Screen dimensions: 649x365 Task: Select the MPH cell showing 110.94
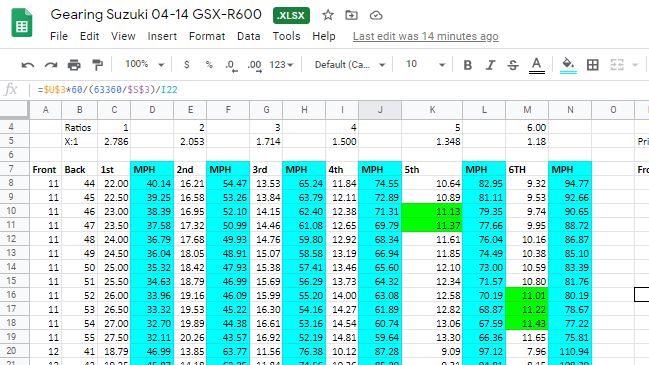(570, 351)
